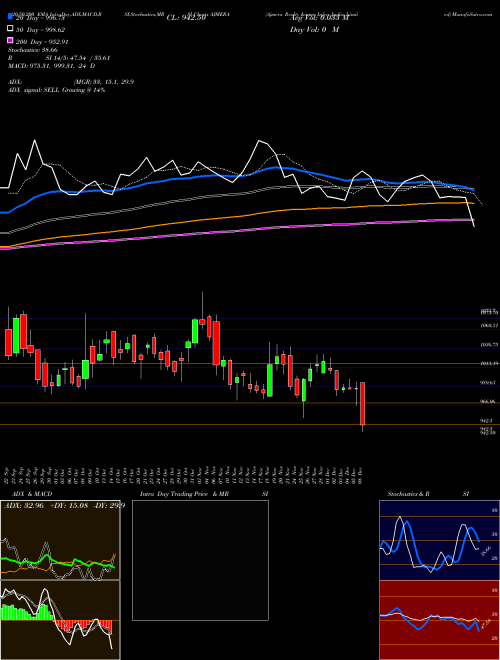Click the ADX signal: SELL text
500x660 pixels.
coord(56,90)
